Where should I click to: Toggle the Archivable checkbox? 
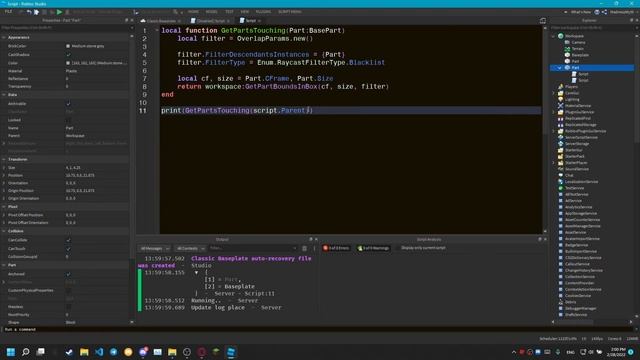tap(68, 104)
